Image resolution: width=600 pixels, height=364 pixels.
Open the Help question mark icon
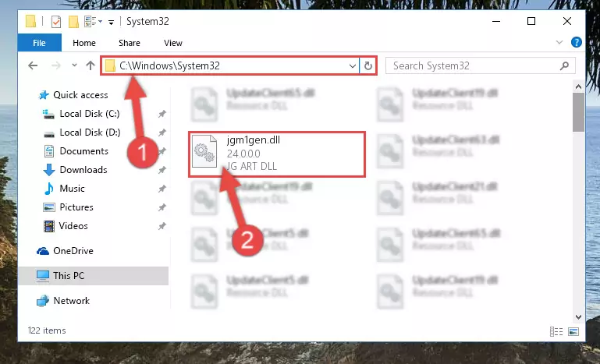(x=577, y=42)
